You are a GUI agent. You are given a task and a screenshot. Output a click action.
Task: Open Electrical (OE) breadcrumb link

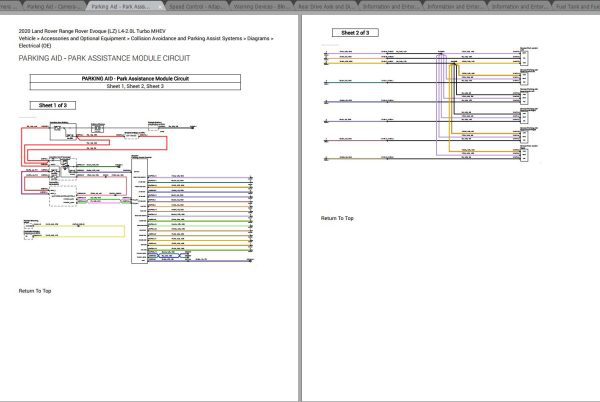pos(35,46)
